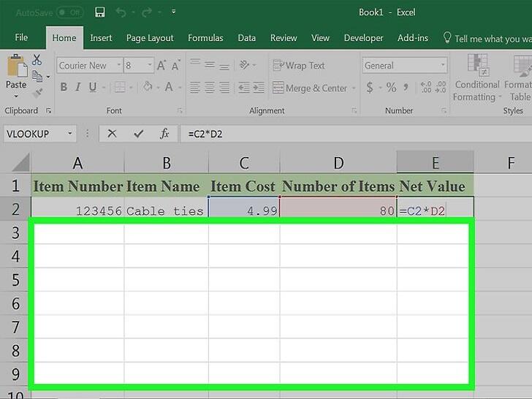The width and height of the screenshot is (532, 399).
Task: Select cell containing Cable ties
Action: click(x=167, y=210)
